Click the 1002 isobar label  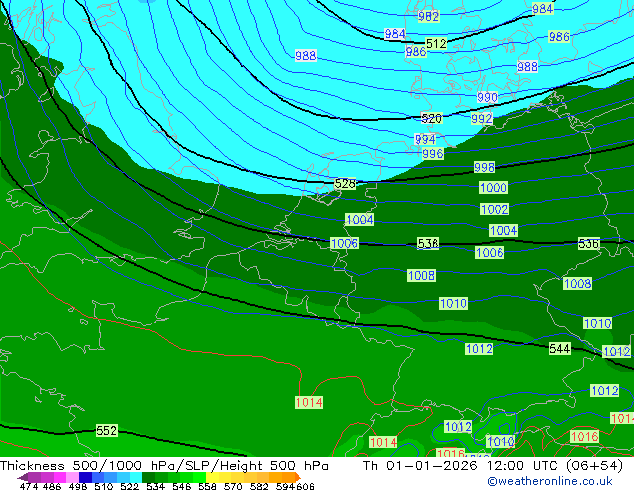pos(495,209)
